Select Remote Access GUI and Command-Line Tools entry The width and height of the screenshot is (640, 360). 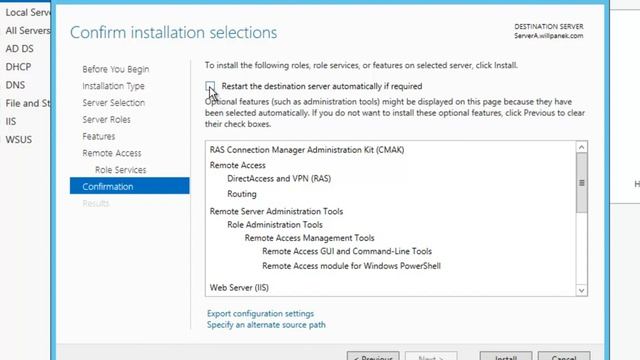(347, 251)
